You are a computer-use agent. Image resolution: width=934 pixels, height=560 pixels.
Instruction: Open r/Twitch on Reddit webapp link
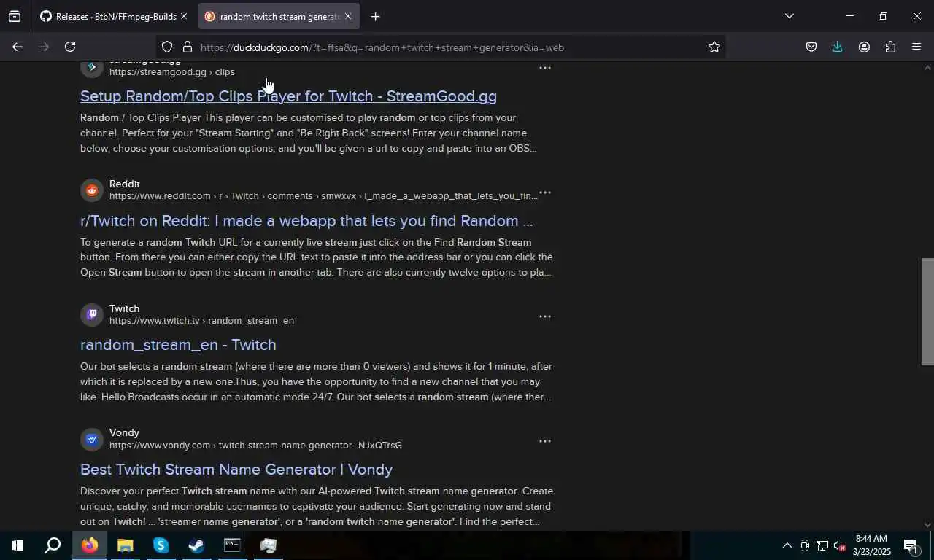click(306, 221)
